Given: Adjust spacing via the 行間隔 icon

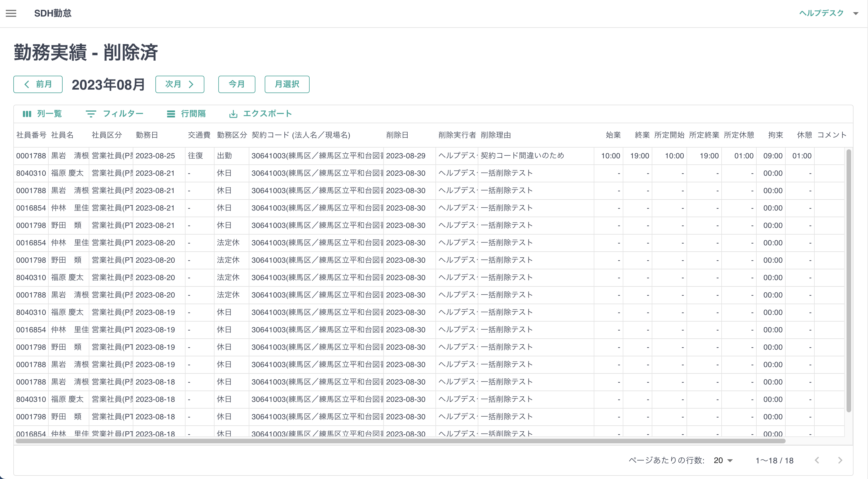Looking at the screenshot, I should 187,114.
